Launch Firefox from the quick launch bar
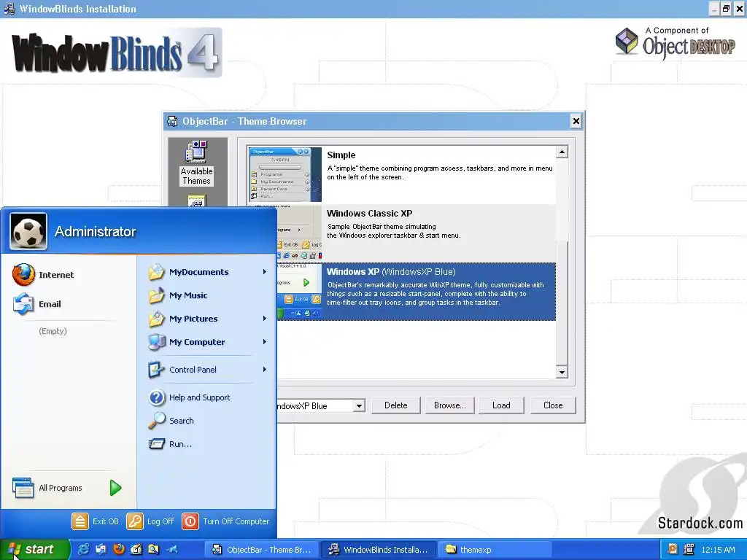This screenshot has height=560, width=747. (x=119, y=550)
